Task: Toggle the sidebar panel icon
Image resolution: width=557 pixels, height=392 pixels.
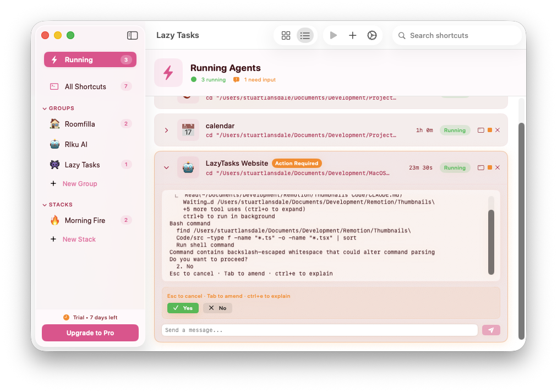Action: click(132, 35)
